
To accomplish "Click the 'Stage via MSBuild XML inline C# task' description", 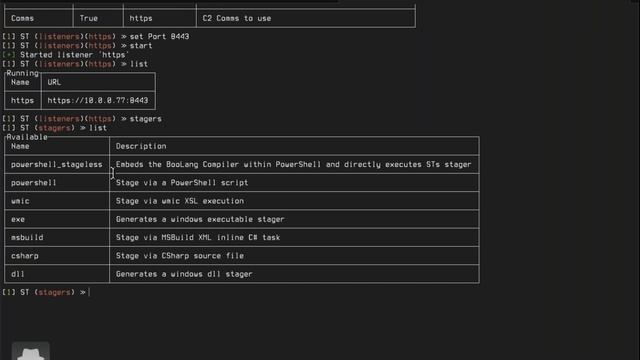I will pyautogui.click(x=198, y=238).
